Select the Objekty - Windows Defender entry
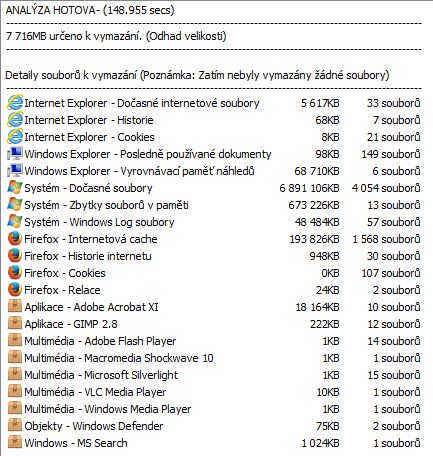The image size is (433, 456). tap(214, 426)
